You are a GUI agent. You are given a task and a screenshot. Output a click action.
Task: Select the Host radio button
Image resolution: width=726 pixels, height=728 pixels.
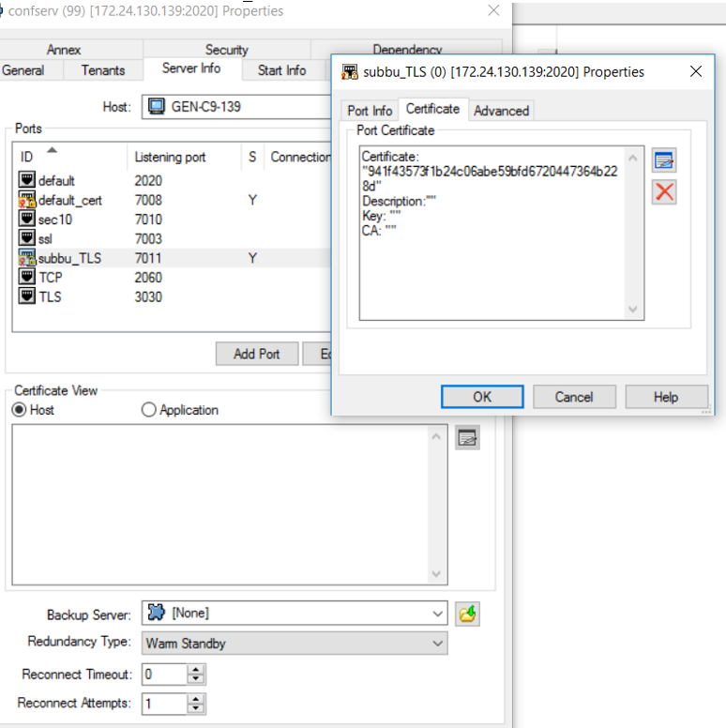pyautogui.click(x=19, y=410)
